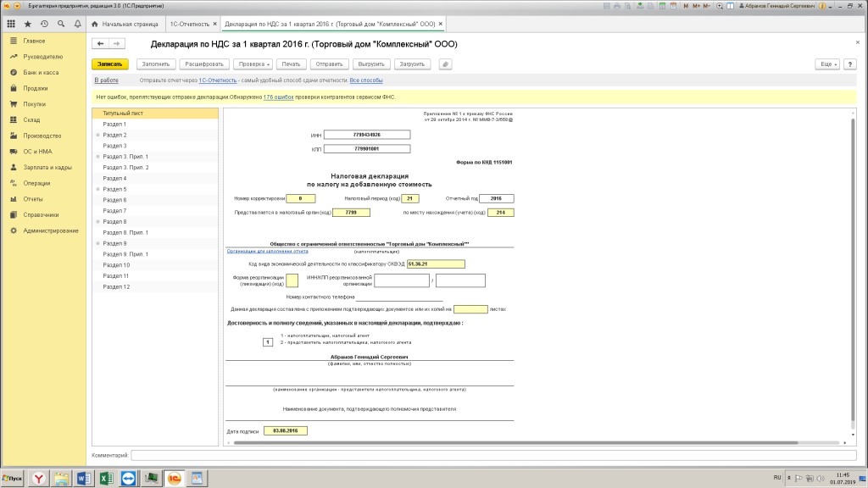Close the 1С-Отчетность tab
Viewport: 868px width, 488px height.
[214, 24]
